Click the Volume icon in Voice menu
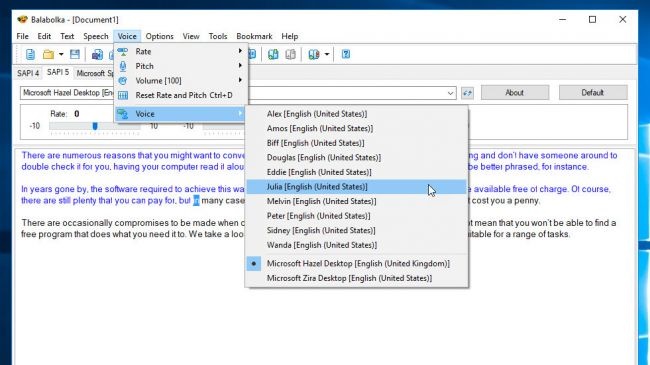This screenshot has width=650, height=365. pos(123,80)
